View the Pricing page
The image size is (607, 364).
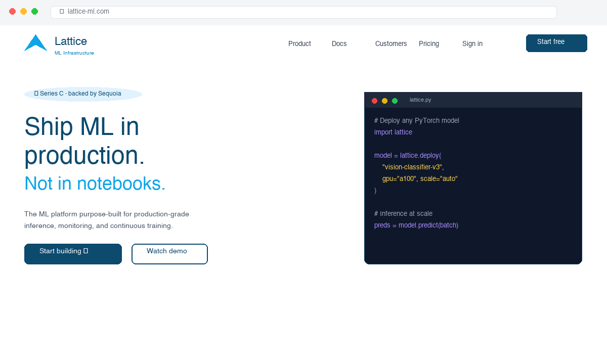click(x=429, y=44)
